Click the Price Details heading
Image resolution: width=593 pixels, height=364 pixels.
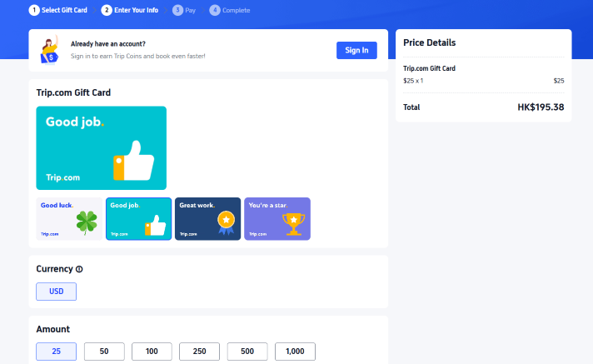pyautogui.click(x=429, y=42)
